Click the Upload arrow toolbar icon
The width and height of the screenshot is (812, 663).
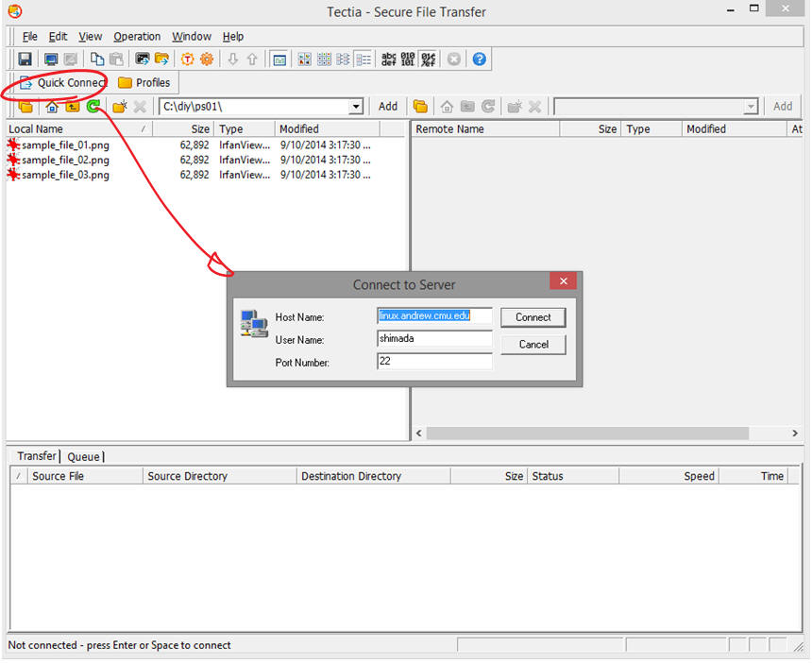[x=252, y=59]
